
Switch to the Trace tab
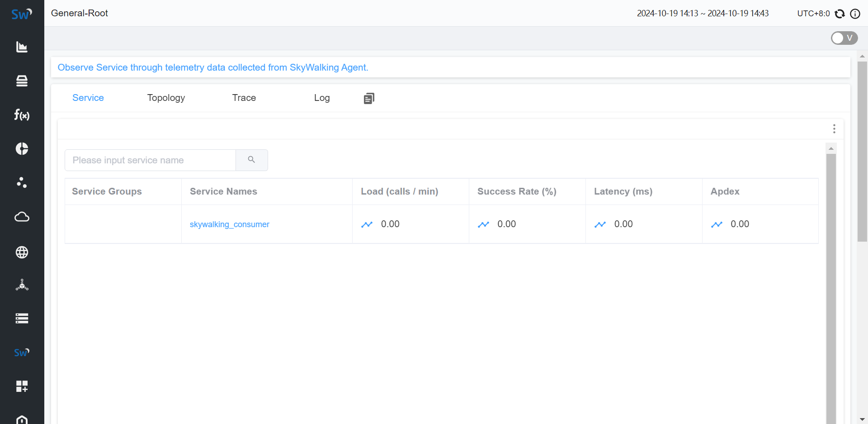[x=244, y=98]
